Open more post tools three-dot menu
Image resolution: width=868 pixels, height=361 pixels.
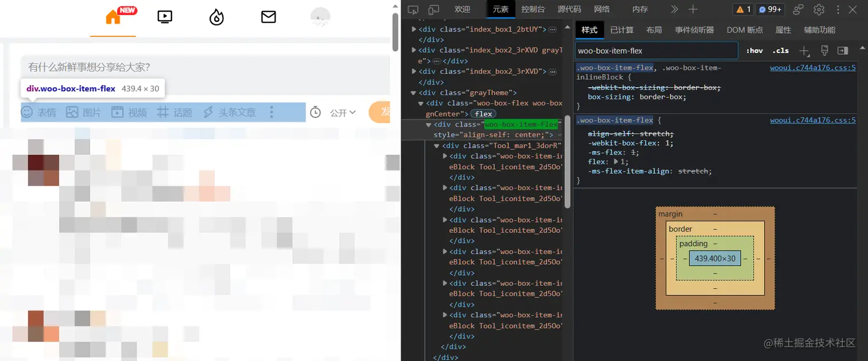272,112
